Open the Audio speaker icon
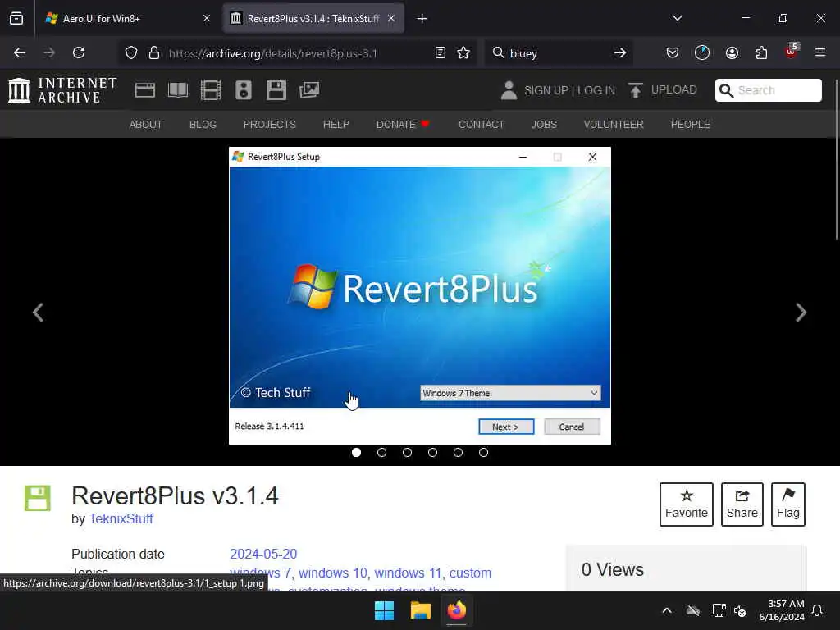 (243, 90)
